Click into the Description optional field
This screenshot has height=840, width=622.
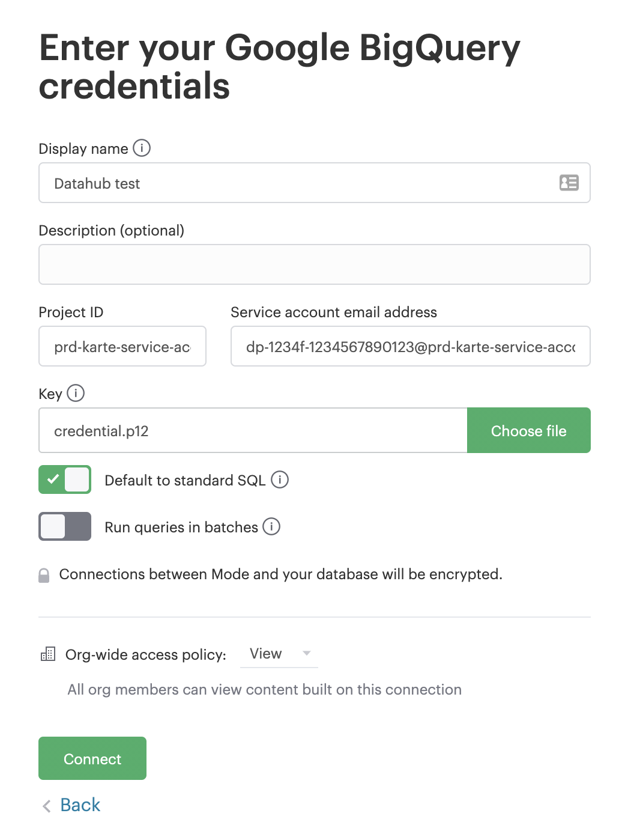click(x=315, y=264)
